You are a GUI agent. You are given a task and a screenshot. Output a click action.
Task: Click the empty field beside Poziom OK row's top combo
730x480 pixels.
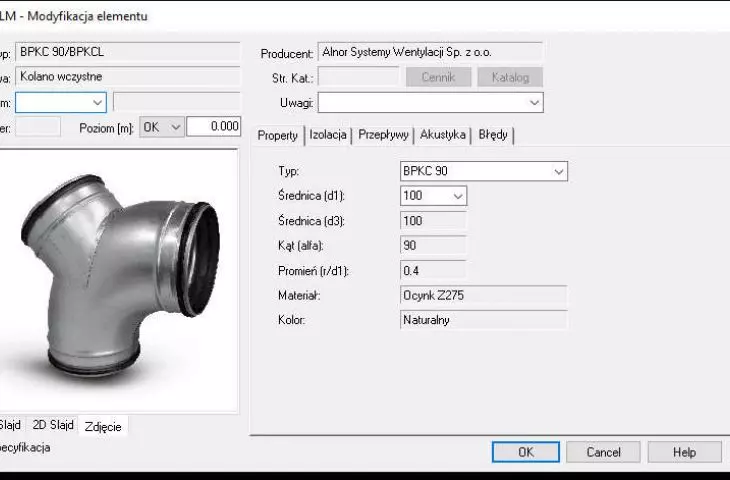point(177,102)
